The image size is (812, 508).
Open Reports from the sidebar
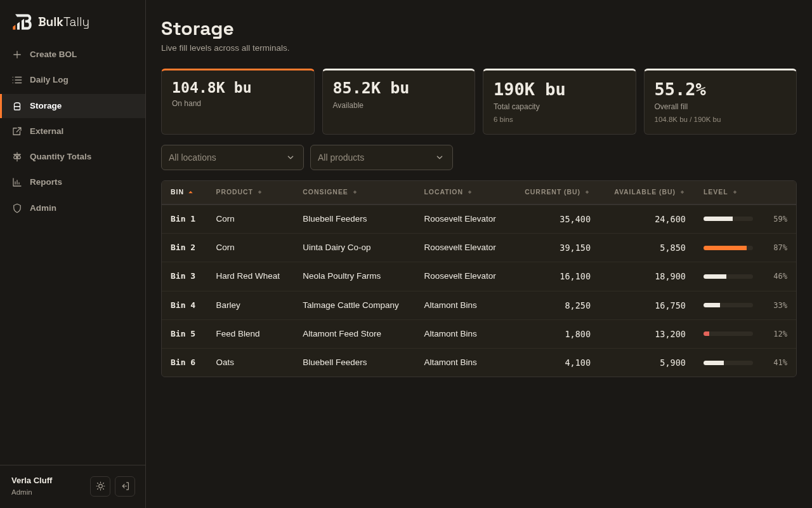[x=72, y=182]
